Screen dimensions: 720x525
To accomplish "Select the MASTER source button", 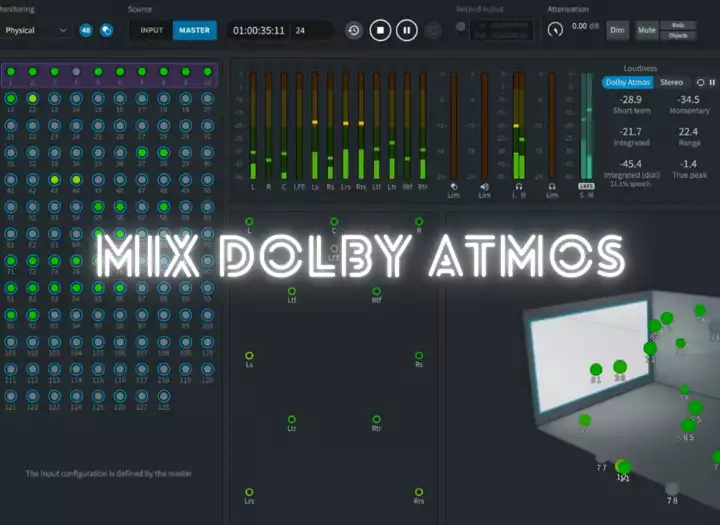I will pos(194,30).
